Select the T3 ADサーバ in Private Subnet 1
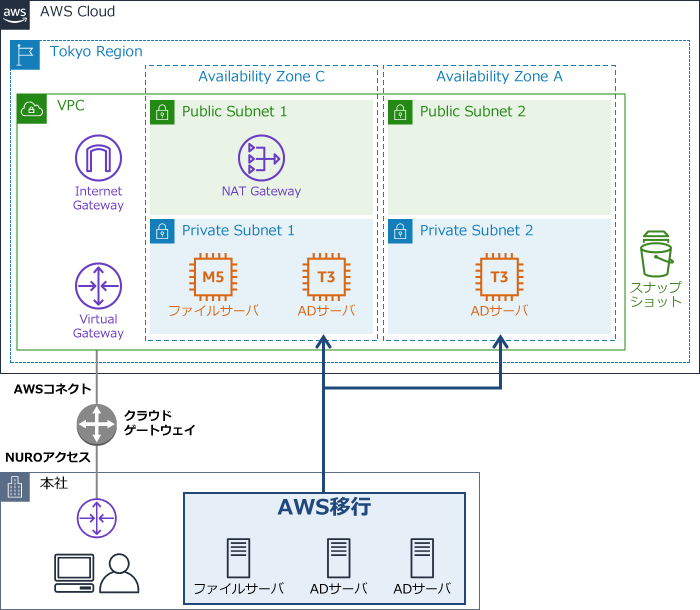Image resolution: width=700 pixels, height=610 pixels. click(x=323, y=277)
